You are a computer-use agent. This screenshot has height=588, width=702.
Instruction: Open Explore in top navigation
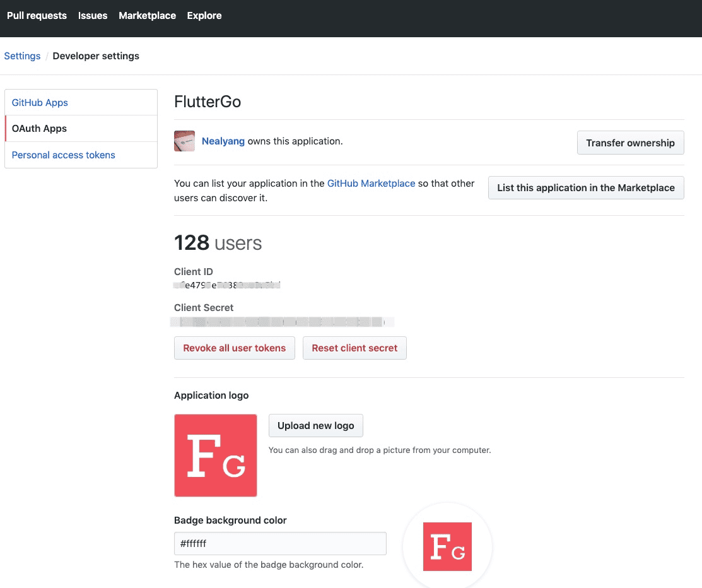click(x=204, y=16)
